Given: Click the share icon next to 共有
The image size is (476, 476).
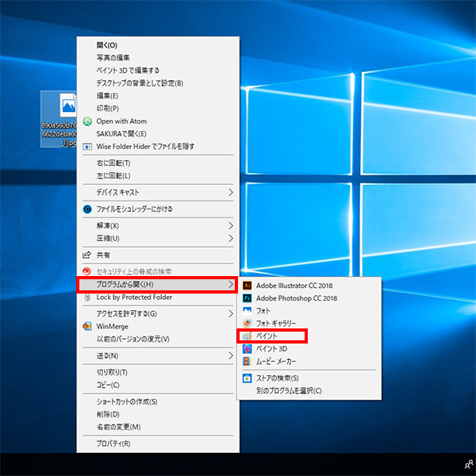Looking at the screenshot, I should 86,255.
